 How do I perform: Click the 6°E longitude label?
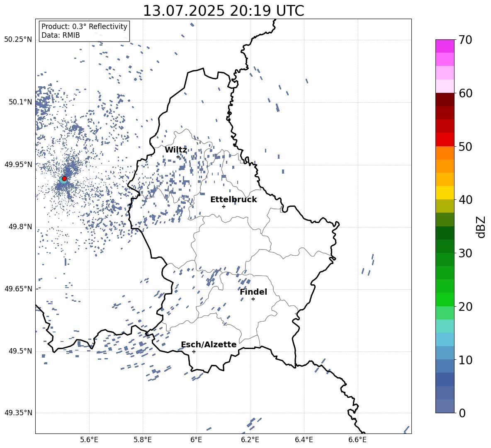[x=196, y=440]
